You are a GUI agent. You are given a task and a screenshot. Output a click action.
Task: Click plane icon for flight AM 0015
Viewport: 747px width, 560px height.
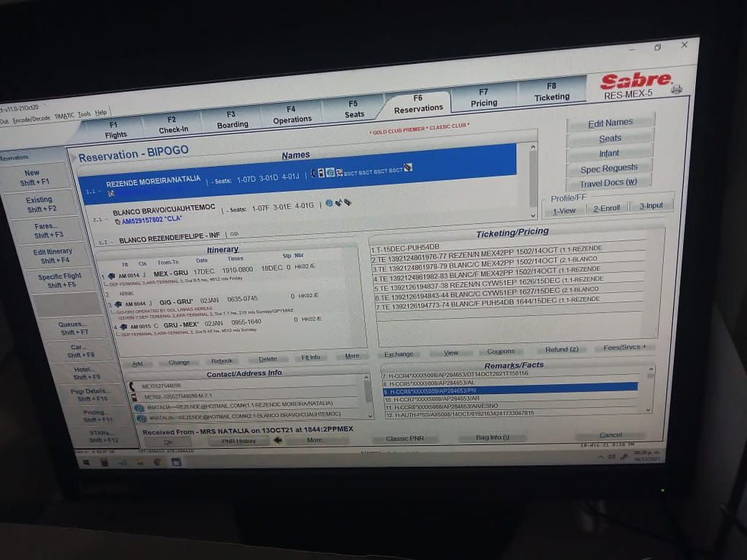pyautogui.click(x=123, y=327)
